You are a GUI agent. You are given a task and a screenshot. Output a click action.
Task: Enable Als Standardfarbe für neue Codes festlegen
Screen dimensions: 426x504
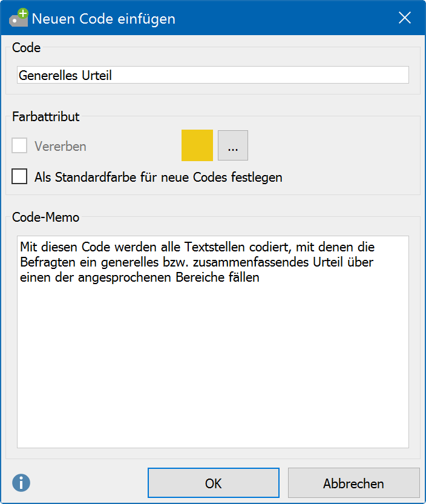pos(19,176)
